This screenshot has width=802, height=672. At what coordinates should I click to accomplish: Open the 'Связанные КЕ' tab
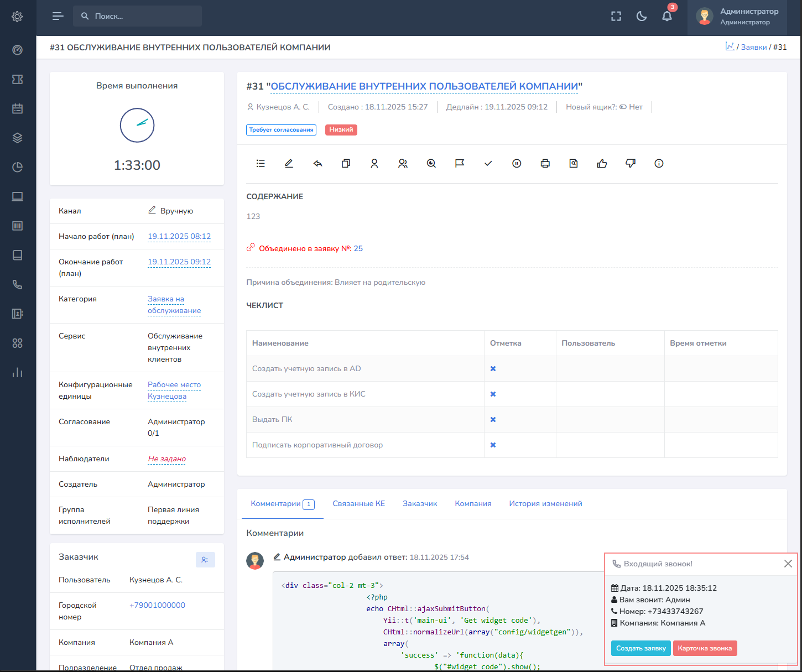[358, 503]
